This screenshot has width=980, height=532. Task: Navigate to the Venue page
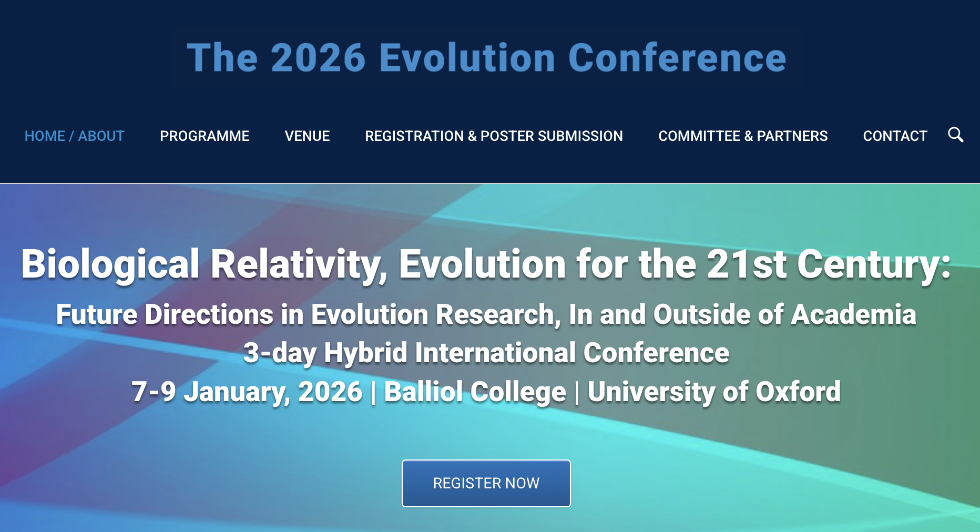point(307,136)
